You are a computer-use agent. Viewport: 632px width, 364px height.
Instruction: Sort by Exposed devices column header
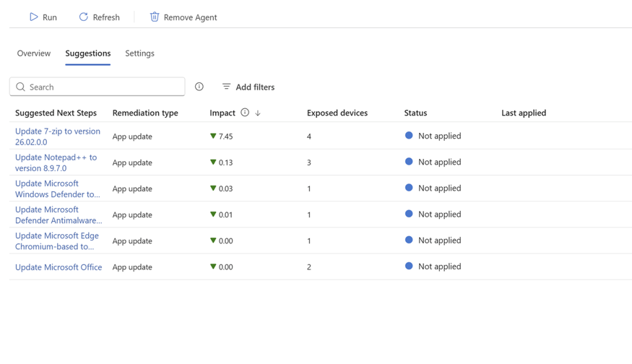337,113
